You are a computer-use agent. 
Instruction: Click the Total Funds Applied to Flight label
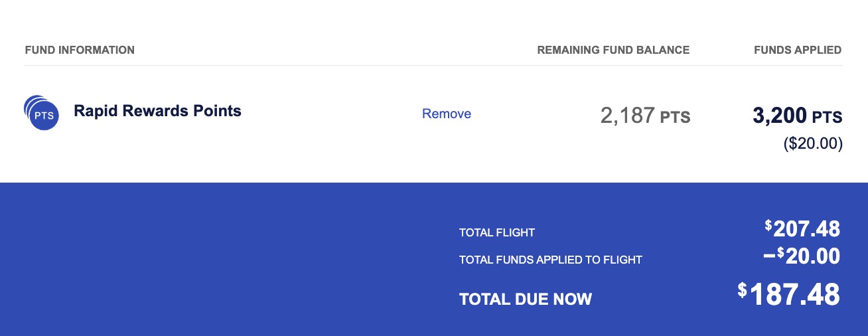point(551,260)
